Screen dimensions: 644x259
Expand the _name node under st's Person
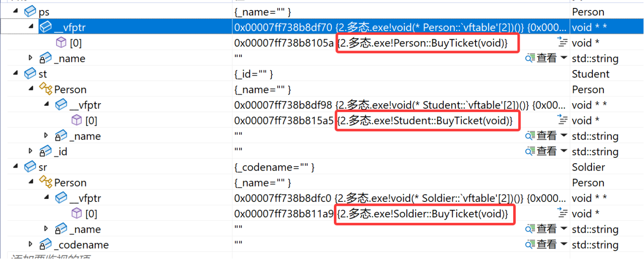pos(47,135)
